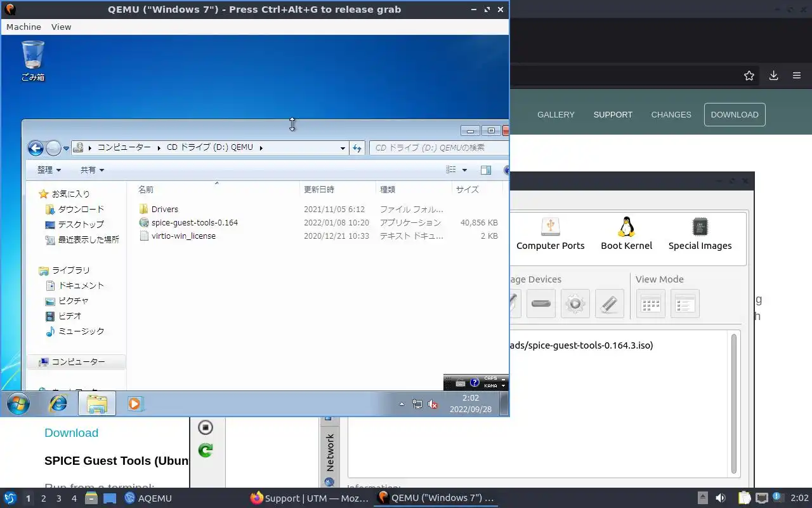Click the AQEMU table view mode icon
Viewport: 812px width, 508px height.
[x=651, y=304]
